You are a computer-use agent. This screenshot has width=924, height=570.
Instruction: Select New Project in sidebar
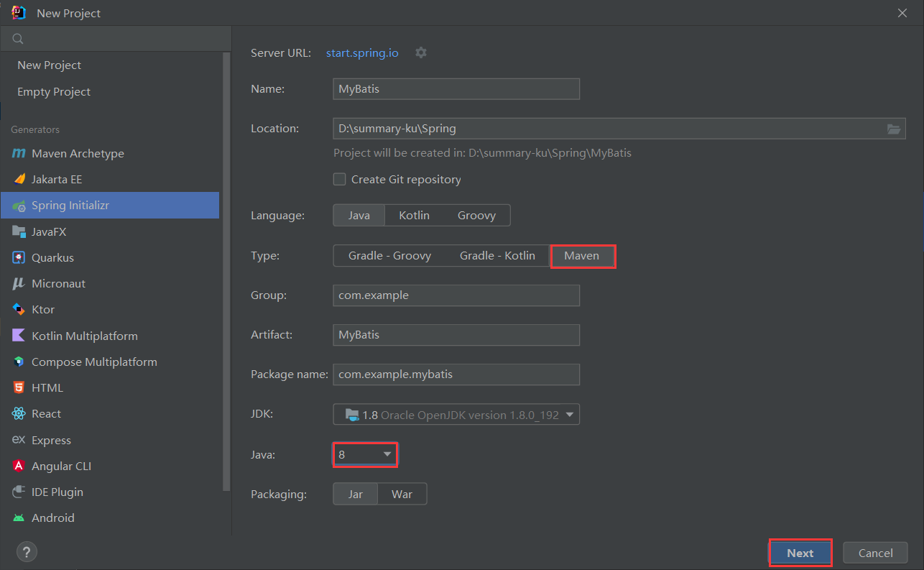(x=49, y=65)
